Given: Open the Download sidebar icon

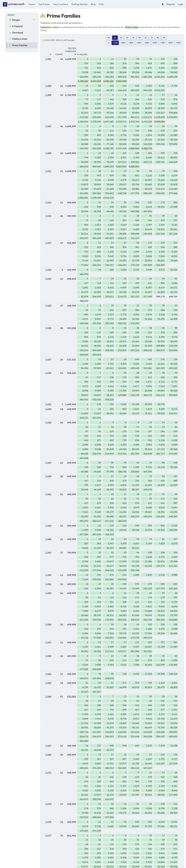Looking at the screenshot, I should [x=10, y=33].
